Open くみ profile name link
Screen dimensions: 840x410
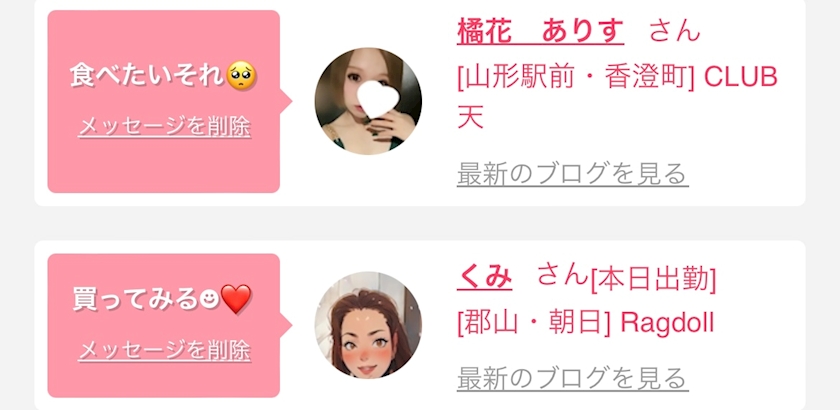tap(484, 277)
